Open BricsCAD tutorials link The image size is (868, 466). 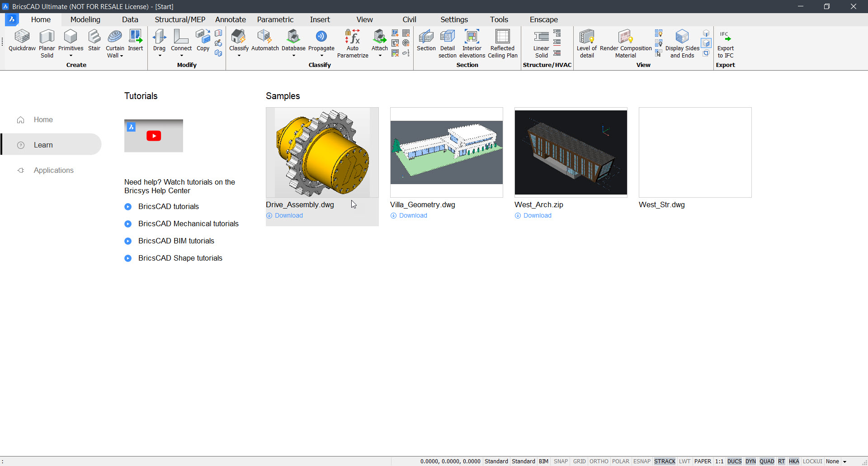[169, 206]
